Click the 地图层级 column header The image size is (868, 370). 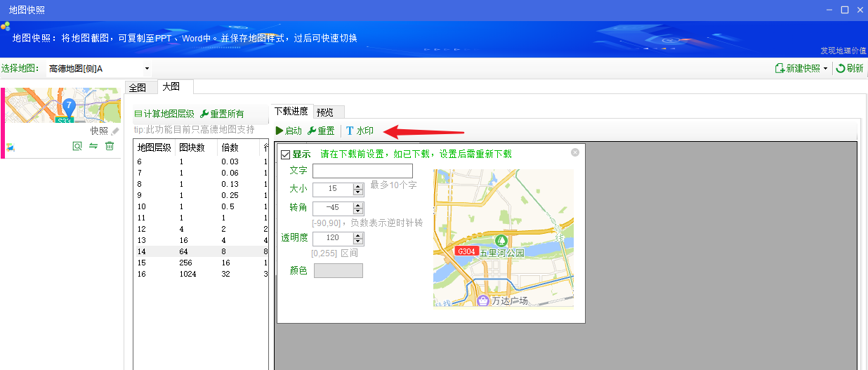click(154, 148)
